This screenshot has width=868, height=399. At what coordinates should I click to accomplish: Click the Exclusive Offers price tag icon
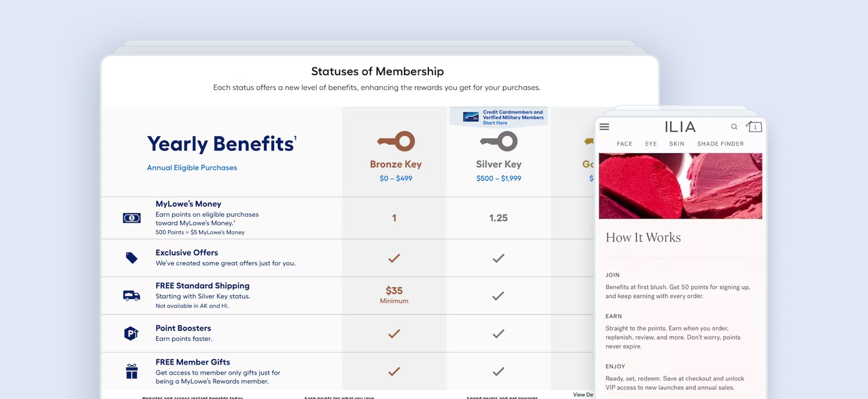click(x=131, y=258)
